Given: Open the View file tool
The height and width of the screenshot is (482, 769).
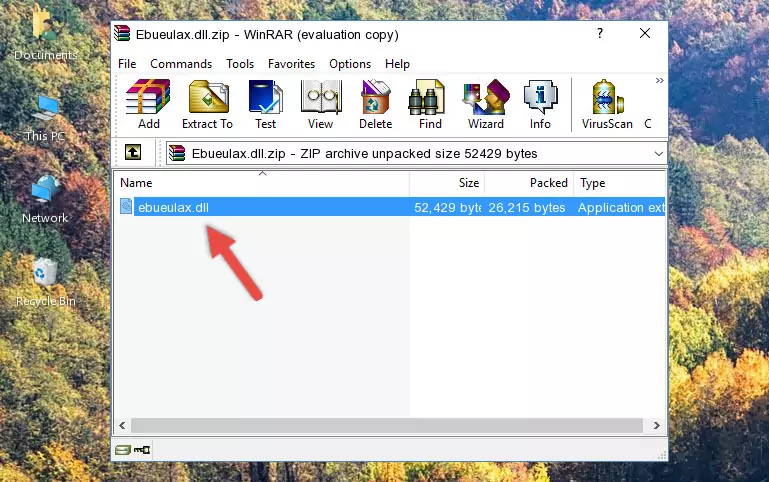Looking at the screenshot, I should pos(321,104).
